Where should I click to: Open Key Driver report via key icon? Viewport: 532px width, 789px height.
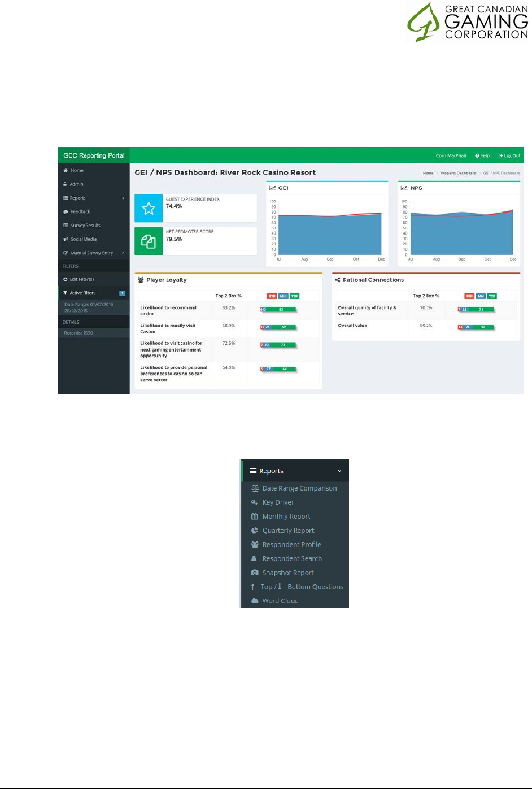[x=255, y=502]
